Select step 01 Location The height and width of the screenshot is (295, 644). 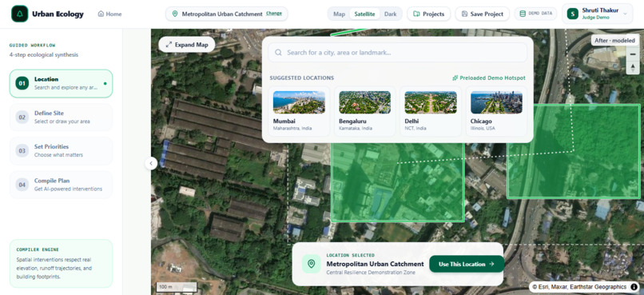click(x=61, y=83)
